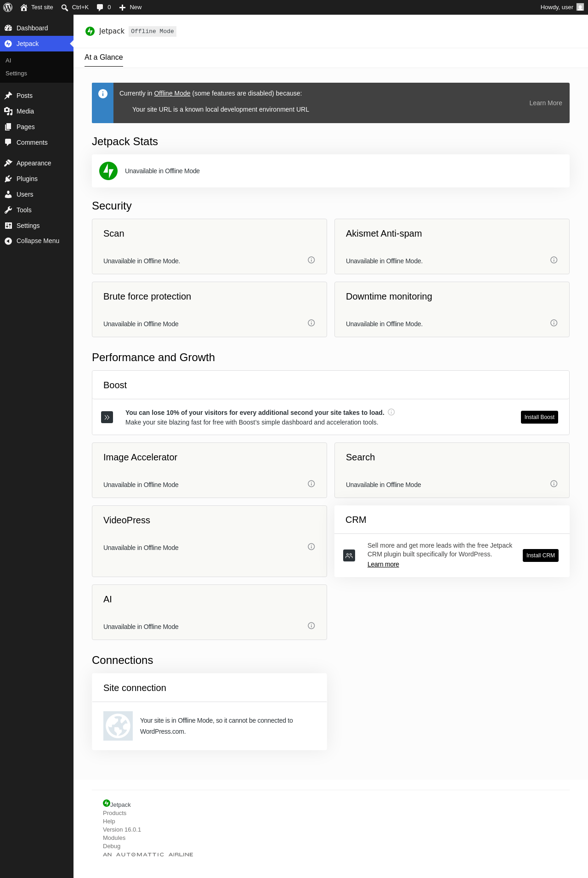Click the green Jetpack Stats bolt icon
The image size is (588, 878).
coord(108,171)
